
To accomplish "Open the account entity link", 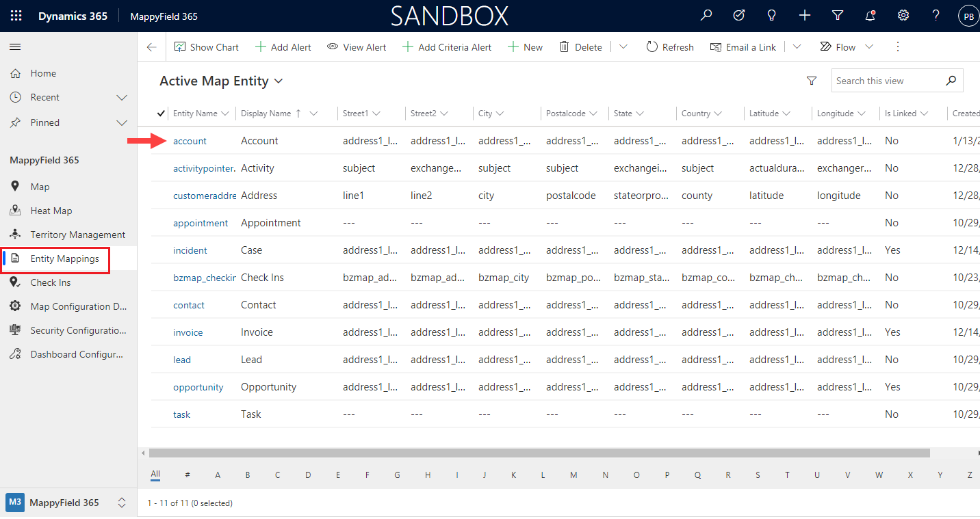I will tap(190, 141).
